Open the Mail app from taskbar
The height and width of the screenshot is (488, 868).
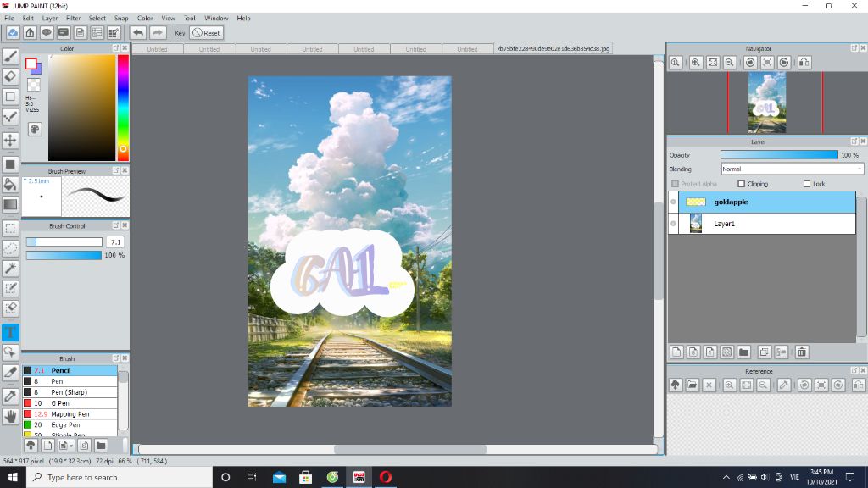[280, 477]
